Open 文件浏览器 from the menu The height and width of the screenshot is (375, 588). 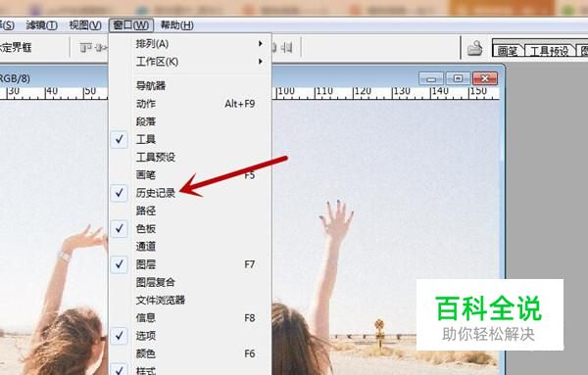(190, 300)
